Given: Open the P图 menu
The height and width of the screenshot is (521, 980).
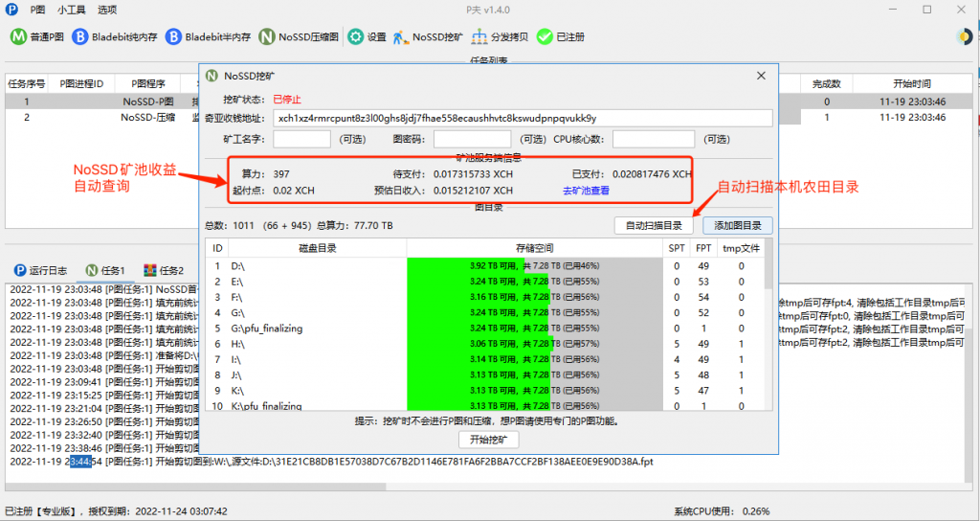Looking at the screenshot, I should 37,10.
